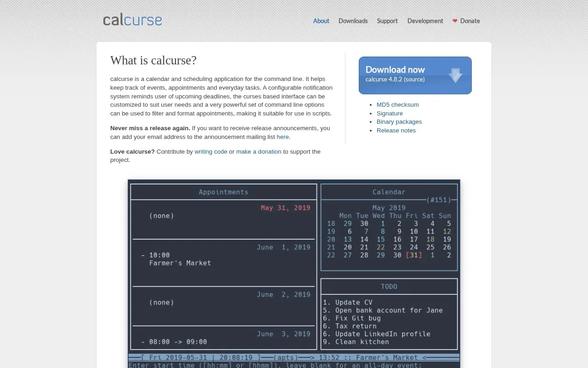Click the 'Appointments' panel title in screenshot
The image size is (588, 368).
pos(223,192)
